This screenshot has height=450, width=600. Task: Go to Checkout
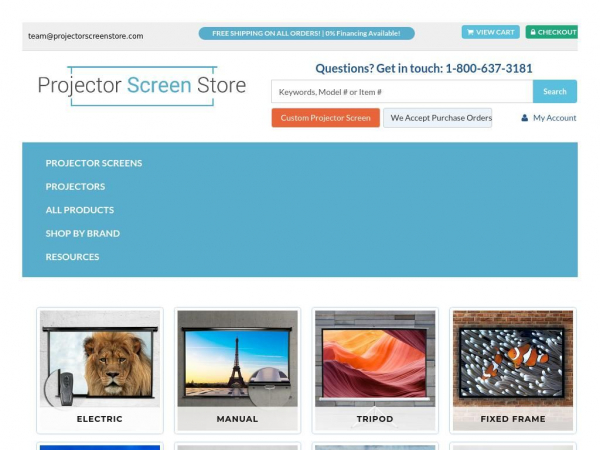pyautogui.click(x=551, y=32)
